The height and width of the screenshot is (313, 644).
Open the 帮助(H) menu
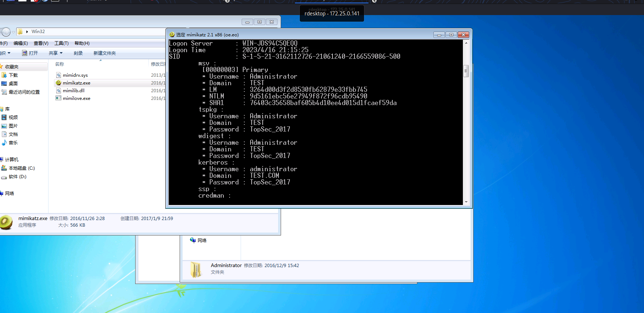coord(82,43)
